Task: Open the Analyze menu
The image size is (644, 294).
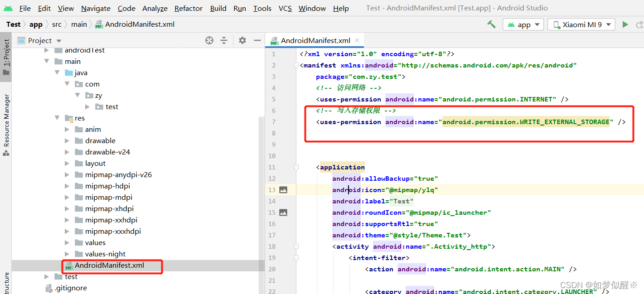Action: 155,8
